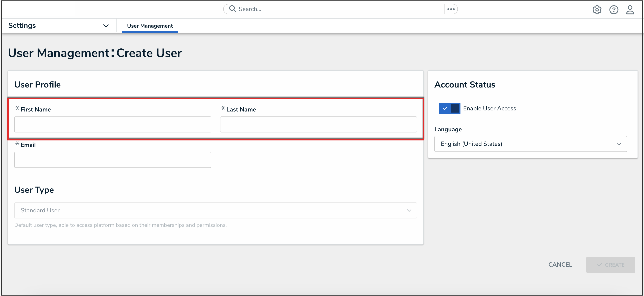Click into the First Name field
Screen dimensions: 644x296
(113, 124)
